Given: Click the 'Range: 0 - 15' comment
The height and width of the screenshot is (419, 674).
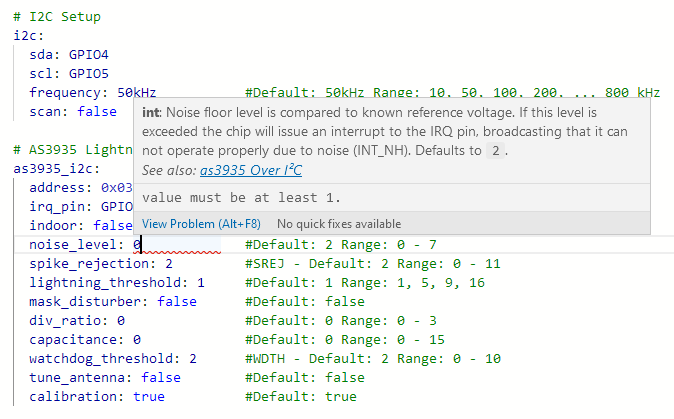Looking at the screenshot, I should pyautogui.click(x=393, y=339).
